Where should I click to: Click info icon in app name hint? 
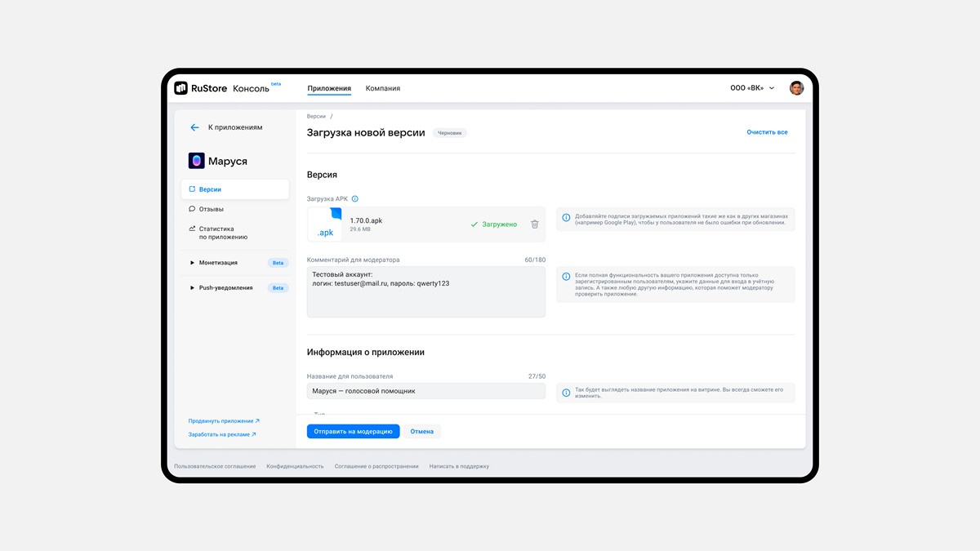567,393
